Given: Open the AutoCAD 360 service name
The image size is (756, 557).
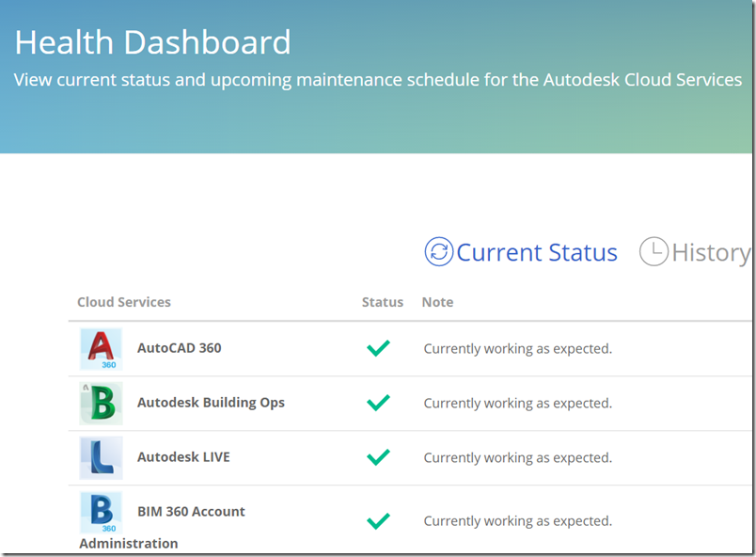Looking at the screenshot, I should click(x=180, y=348).
